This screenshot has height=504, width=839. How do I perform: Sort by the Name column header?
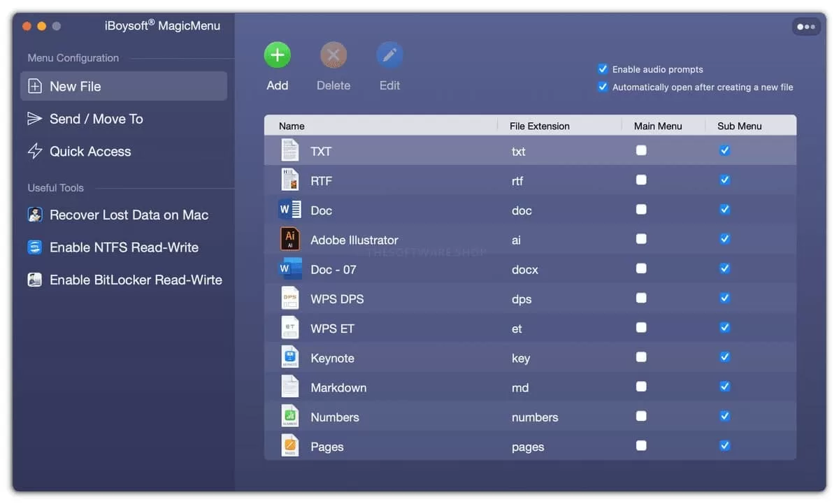pos(292,126)
